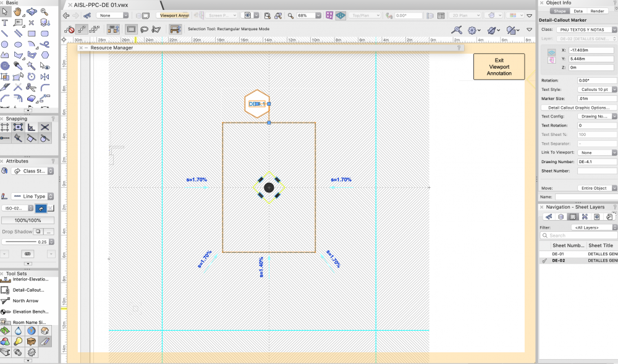Screen dimensions: 618x364
Task: Select the North Arrow tool
Action: coord(29,301)
